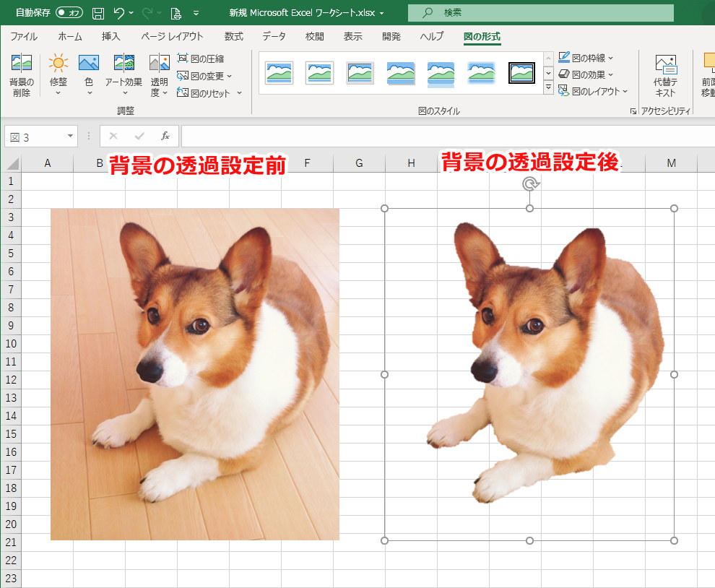Screen dimensions: 715x588
Task: Switch to the 挿入 tab
Action: pyautogui.click(x=110, y=37)
